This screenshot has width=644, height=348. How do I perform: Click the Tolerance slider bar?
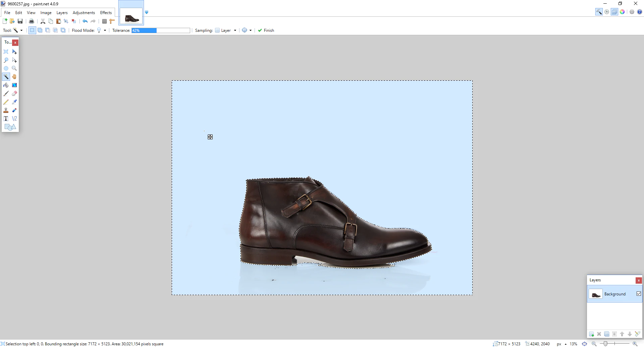click(161, 30)
